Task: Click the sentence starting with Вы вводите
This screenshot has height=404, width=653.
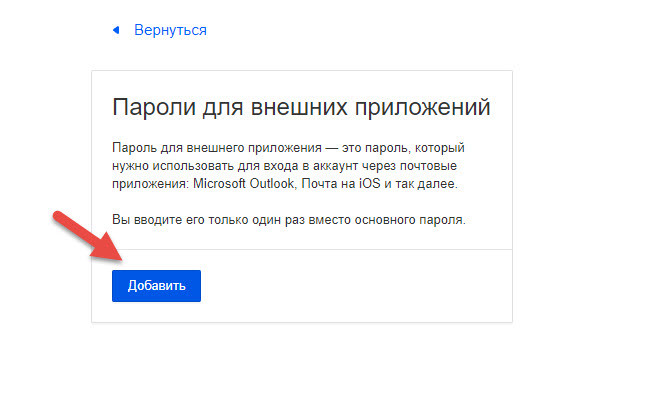Action: pos(288,219)
